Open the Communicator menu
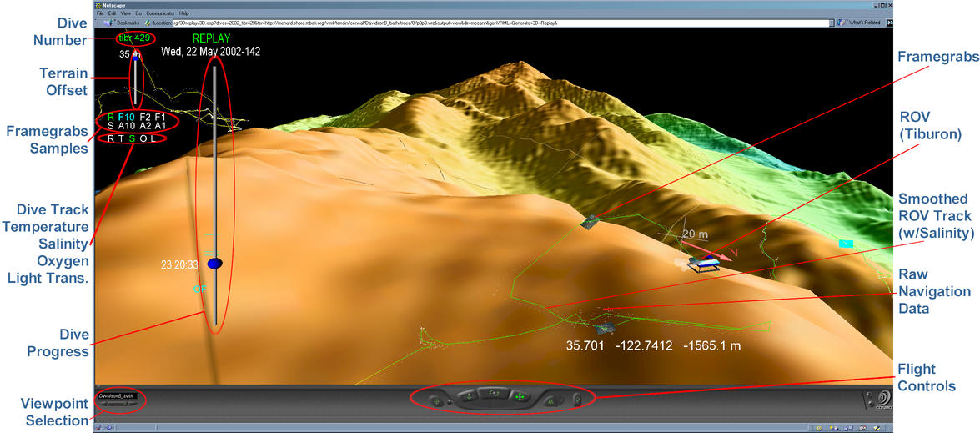 pos(161,13)
